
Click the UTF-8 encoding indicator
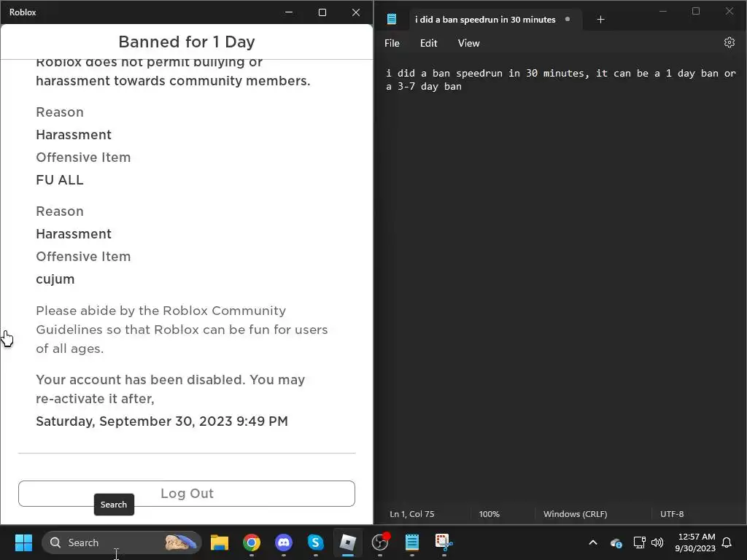(672, 514)
